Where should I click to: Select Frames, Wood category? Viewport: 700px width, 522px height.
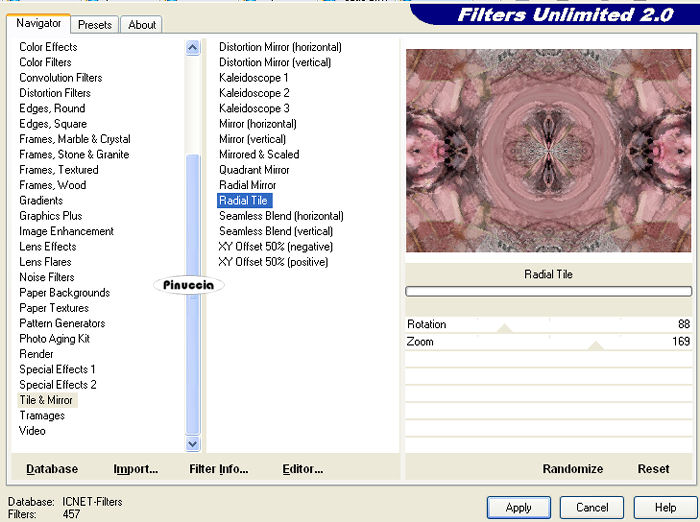click(53, 185)
